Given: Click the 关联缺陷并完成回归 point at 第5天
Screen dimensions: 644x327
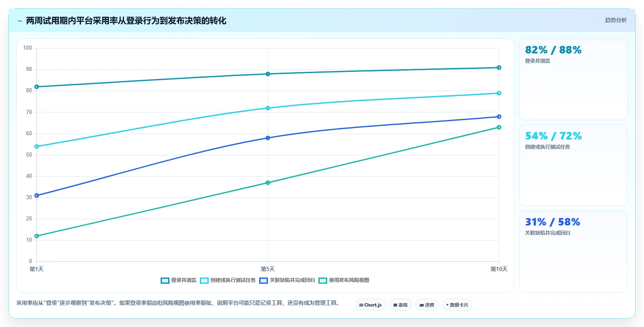Looking at the screenshot, I should 268,138.
